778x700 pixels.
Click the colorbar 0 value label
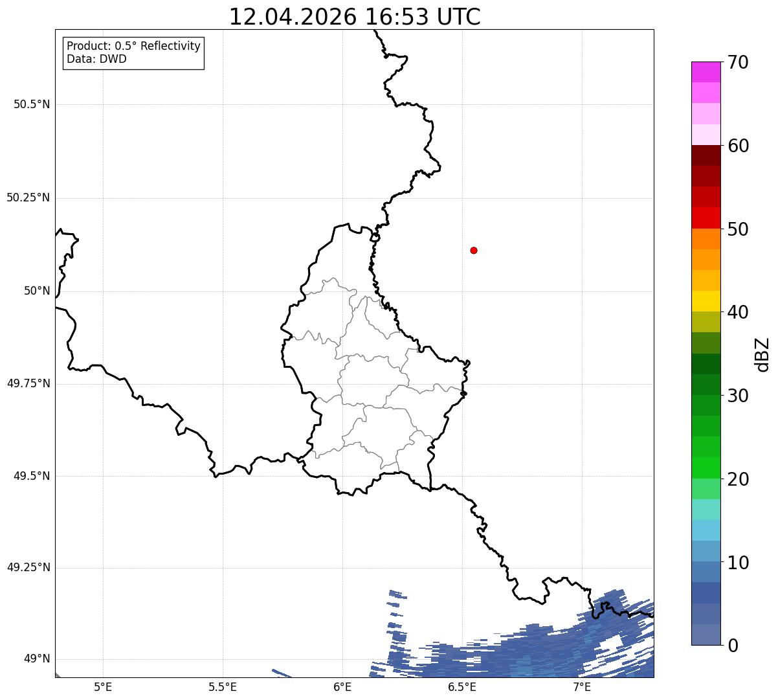coord(732,645)
